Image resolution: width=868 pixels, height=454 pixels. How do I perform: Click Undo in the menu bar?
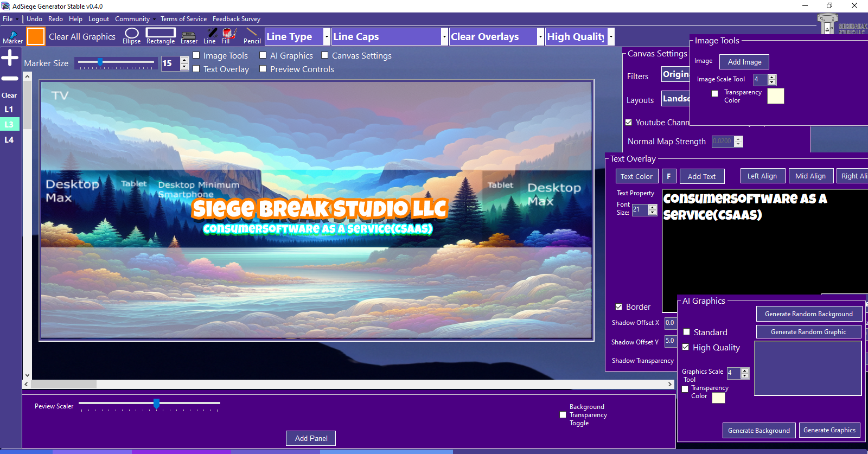coord(34,19)
